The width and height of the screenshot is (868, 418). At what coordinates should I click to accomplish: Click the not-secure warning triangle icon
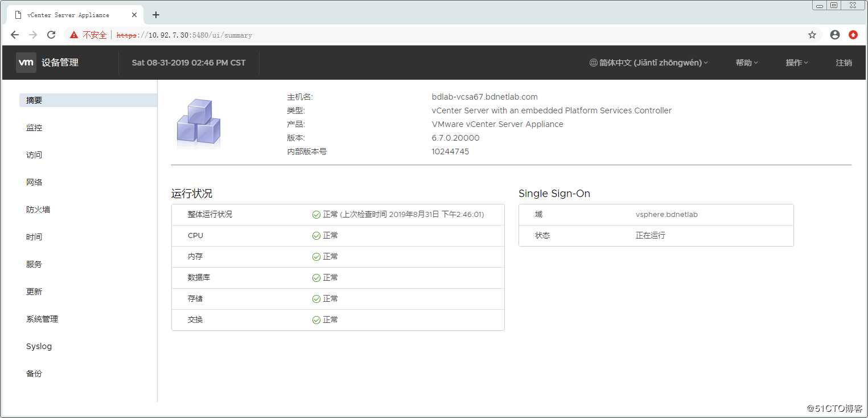pos(74,35)
